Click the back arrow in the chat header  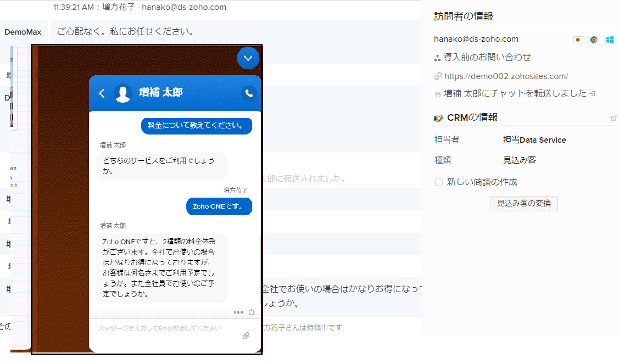[102, 93]
